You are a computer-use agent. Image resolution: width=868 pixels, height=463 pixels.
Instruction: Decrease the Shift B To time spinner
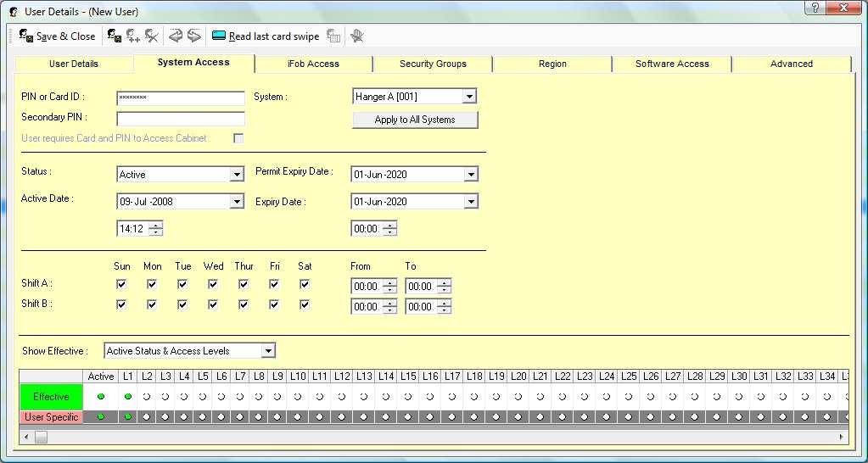(445, 310)
